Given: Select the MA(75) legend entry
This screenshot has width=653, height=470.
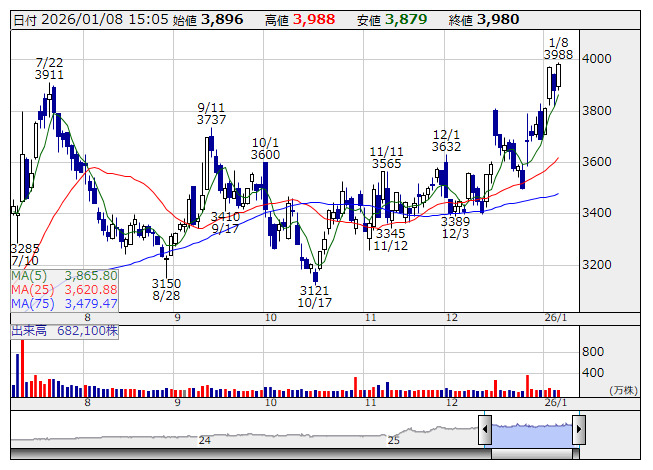Looking at the screenshot, I should (64, 303).
